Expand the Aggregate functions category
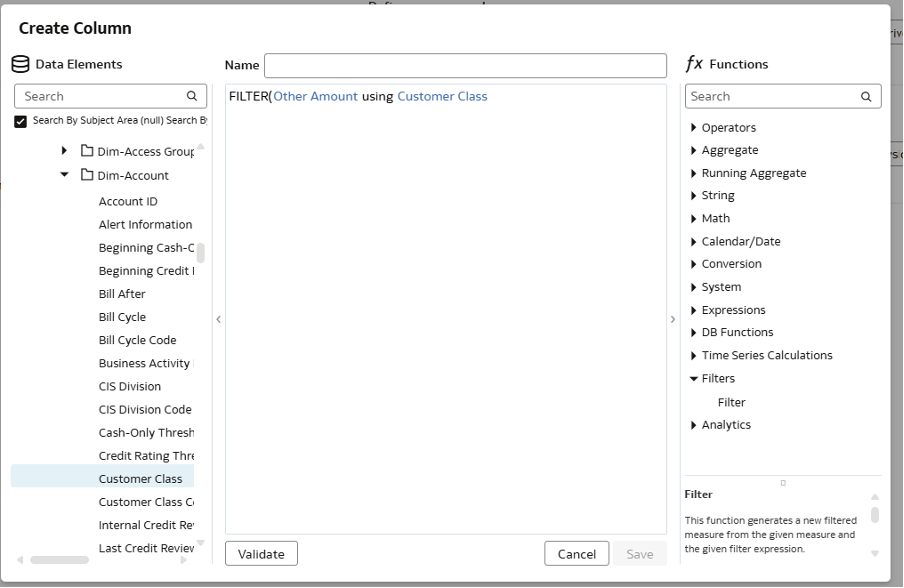This screenshot has width=904, height=588. coord(694,150)
